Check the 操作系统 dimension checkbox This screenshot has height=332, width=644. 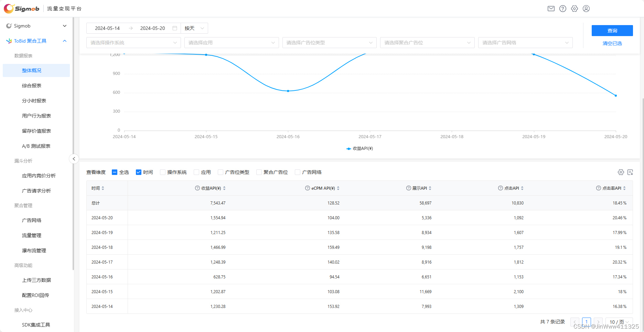[x=163, y=172]
